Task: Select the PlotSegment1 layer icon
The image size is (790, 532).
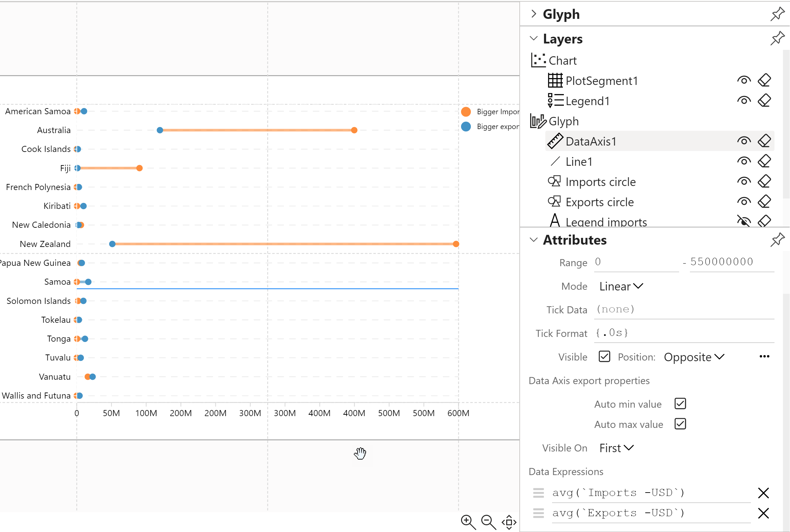Action: (555, 81)
